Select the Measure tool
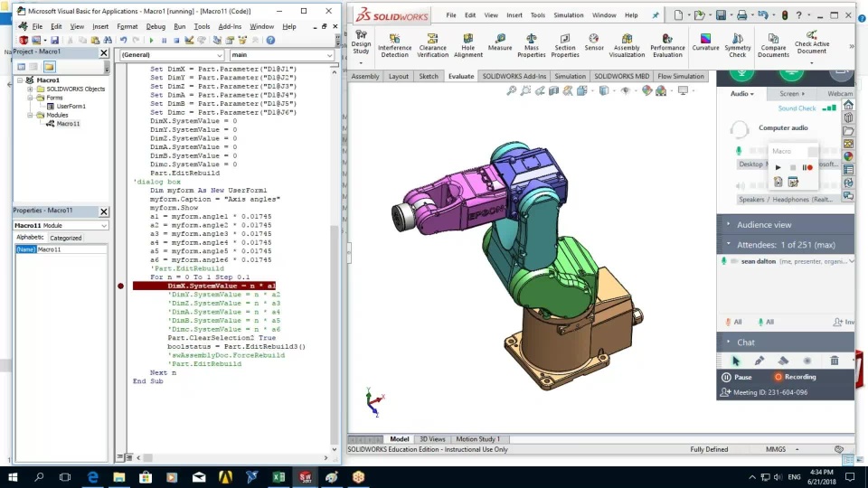This screenshot has height=488, width=868. coord(500,42)
